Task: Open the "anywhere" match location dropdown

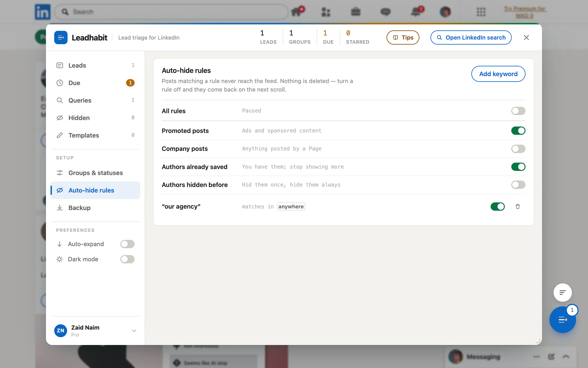Action: click(x=291, y=206)
